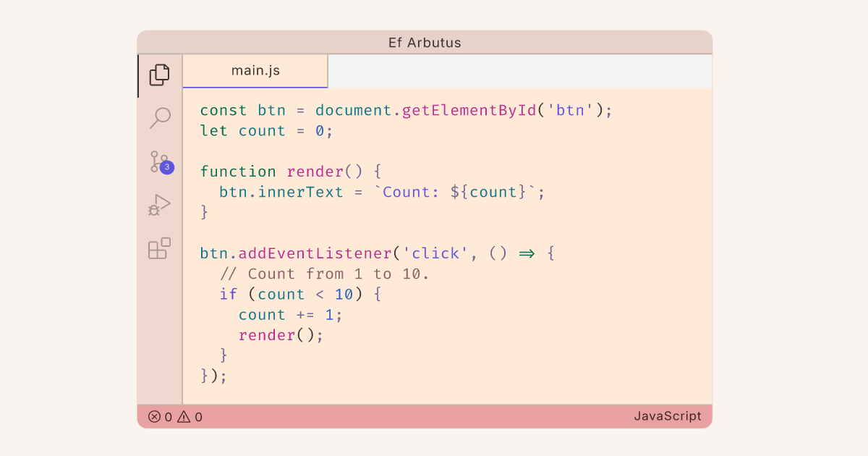This screenshot has width=868, height=456.
Task: Click the 'if (count < 10) {' line
Action: click(300, 294)
